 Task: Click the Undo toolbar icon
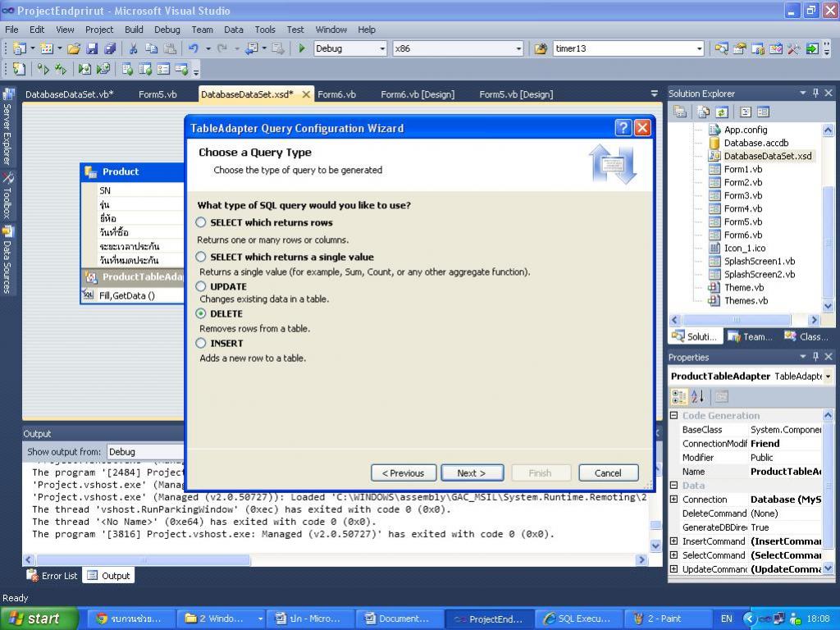coord(194,48)
